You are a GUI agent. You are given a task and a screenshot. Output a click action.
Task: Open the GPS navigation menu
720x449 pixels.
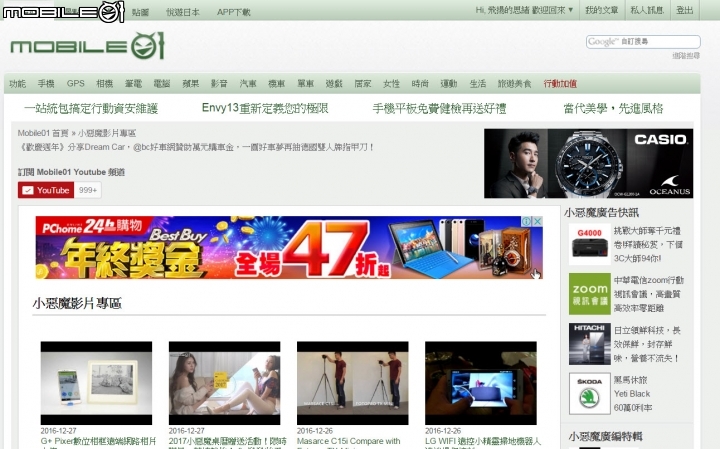click(75, 84)
